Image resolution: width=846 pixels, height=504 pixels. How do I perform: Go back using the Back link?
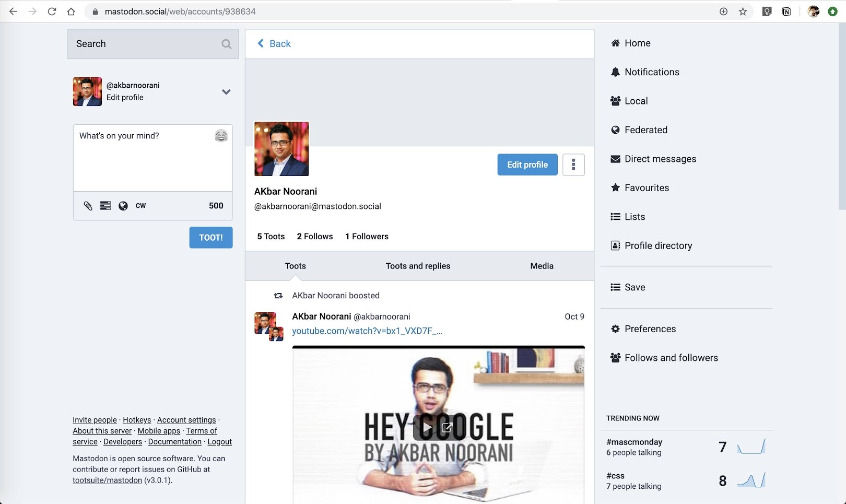274,44
